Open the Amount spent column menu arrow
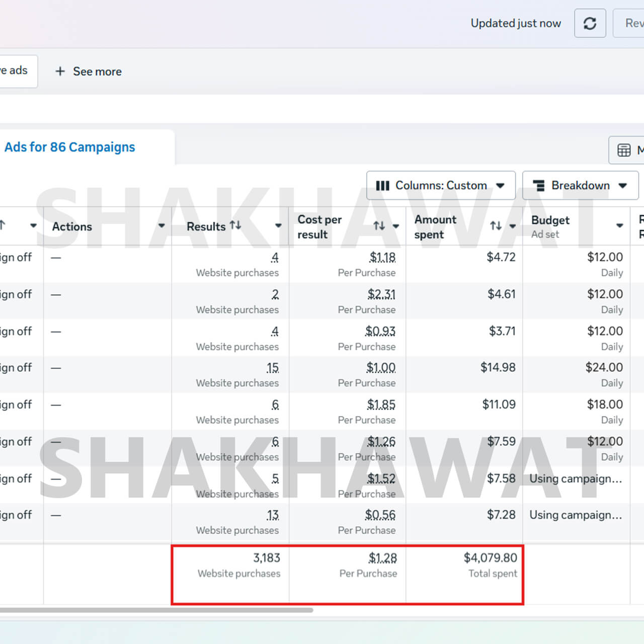This screenshot has height=644, width=644. [513, 226]
